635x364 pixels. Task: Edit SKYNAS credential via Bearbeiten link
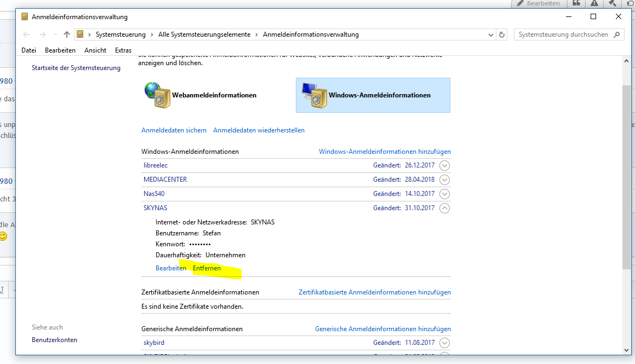coord(171,268)
